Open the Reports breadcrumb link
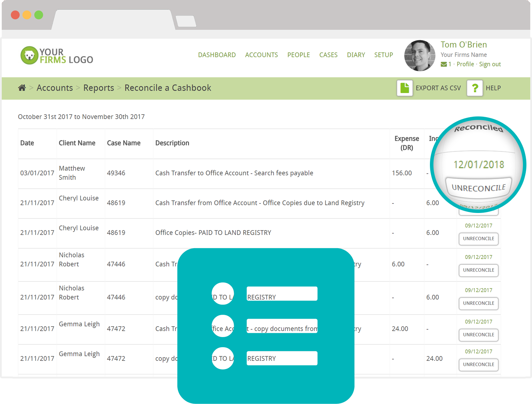 [x=99, y=88]
